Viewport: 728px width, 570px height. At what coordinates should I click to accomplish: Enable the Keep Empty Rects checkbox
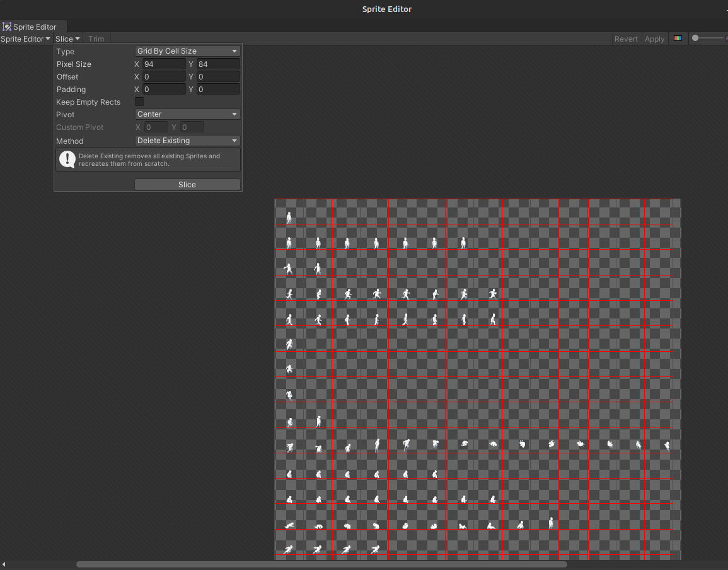(139, 102)
